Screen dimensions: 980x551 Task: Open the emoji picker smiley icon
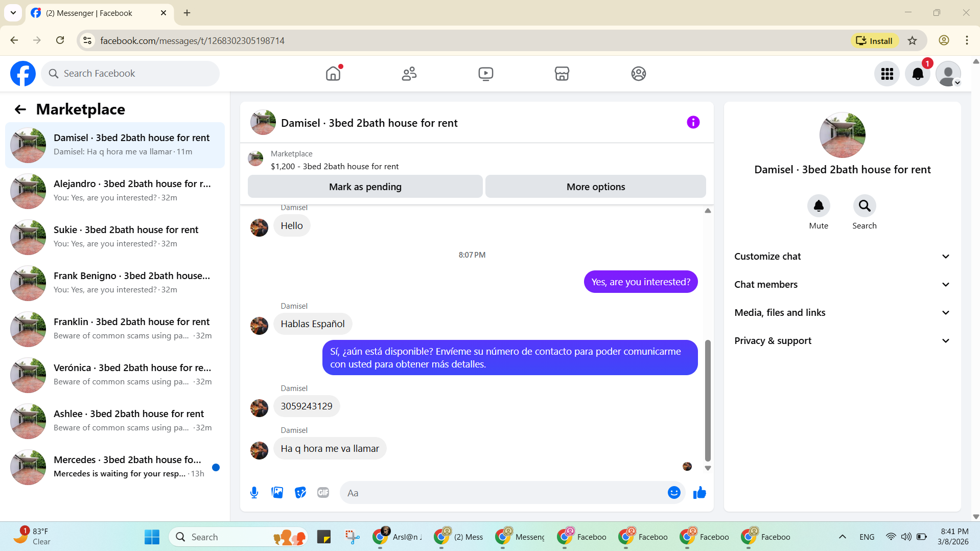tap(674, 492)
